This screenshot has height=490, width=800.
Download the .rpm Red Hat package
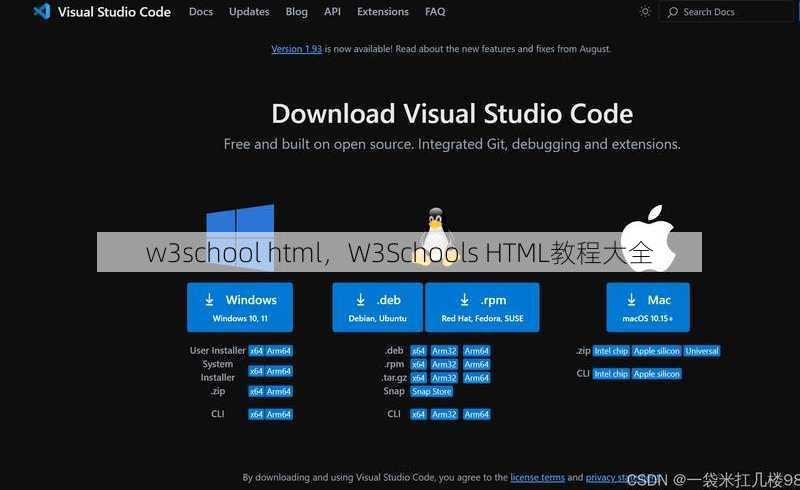(x=482, y=307)
